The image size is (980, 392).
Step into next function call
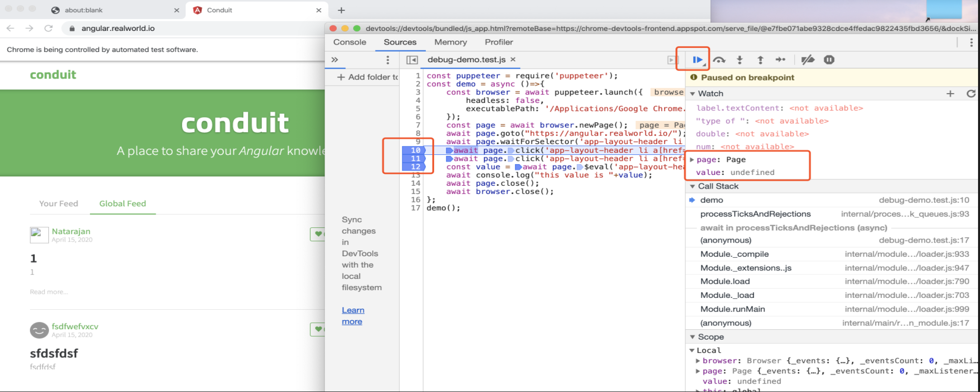coord(740,60)
